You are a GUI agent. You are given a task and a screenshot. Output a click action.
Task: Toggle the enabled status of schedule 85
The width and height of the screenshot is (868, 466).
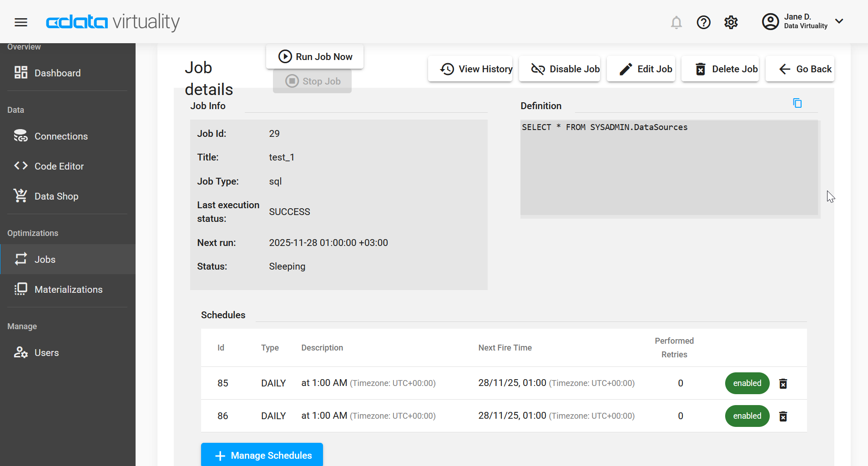(x=747, y=383)
